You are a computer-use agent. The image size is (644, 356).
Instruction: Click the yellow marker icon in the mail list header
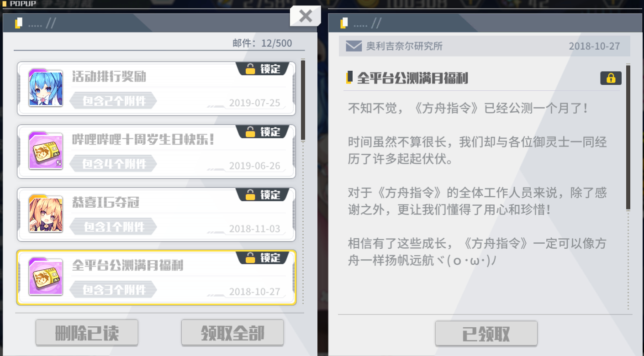pyautogui.click(x=19, y=23)
